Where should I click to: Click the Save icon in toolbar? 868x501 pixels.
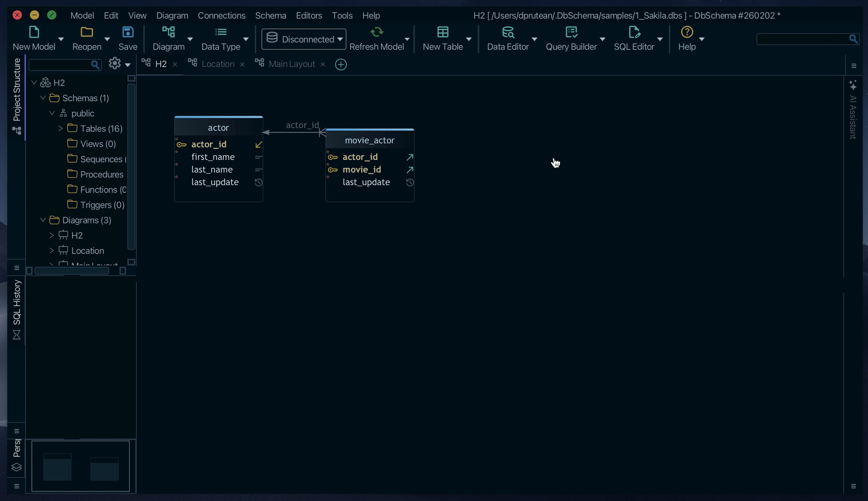click(x=128, y=33)
